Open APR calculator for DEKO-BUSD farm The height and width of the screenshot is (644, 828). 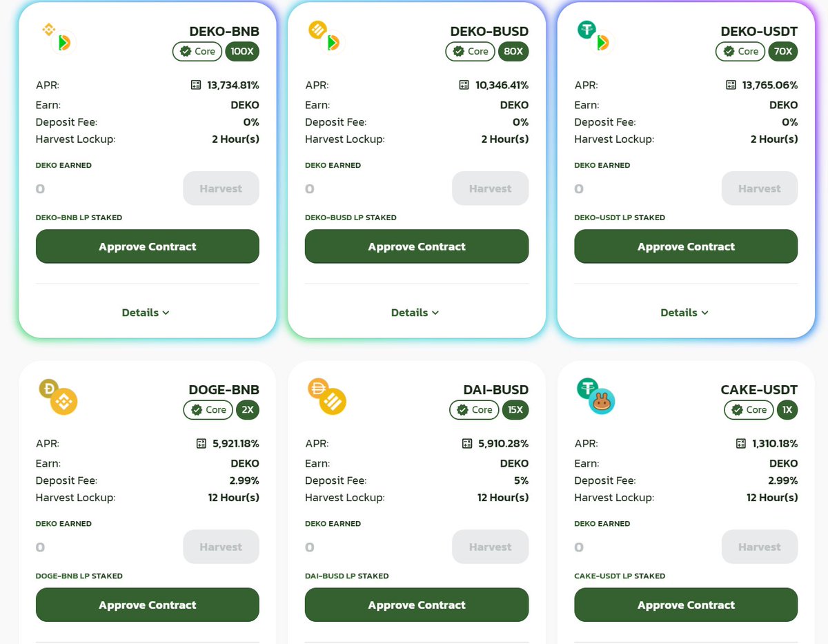(x=464, y=85)
